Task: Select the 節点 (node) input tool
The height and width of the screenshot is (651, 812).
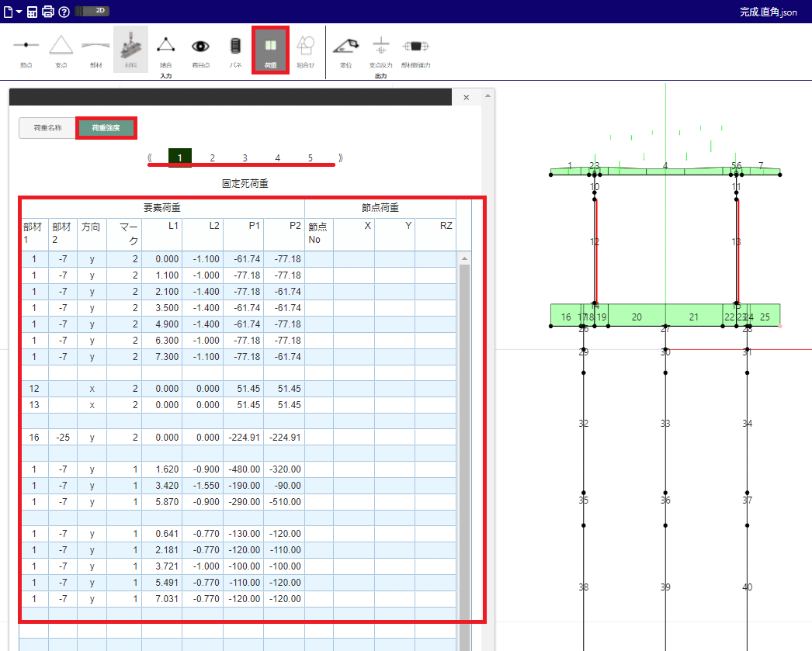Action: point(26,50)
